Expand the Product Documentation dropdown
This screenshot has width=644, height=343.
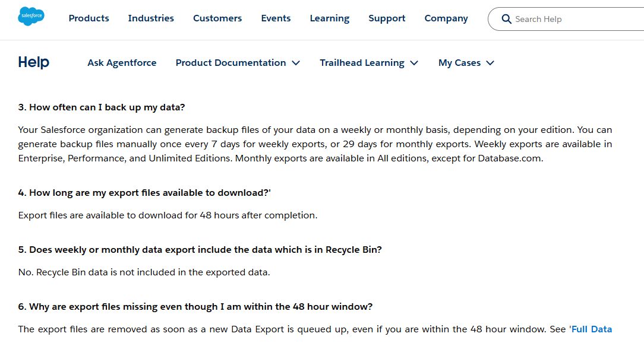(238, 63)
